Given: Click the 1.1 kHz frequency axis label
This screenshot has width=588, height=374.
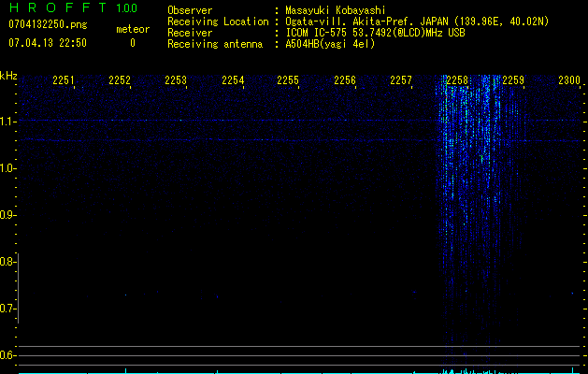Looking at the screenshot, I should (7, 122).
